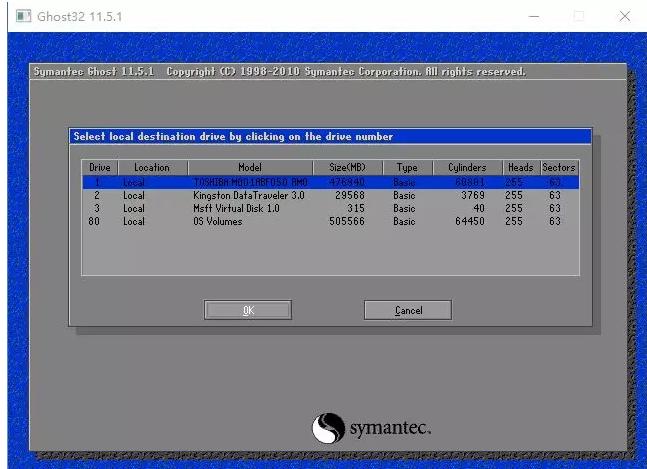Click the Symantec logo emblem
The height and width of the screenshot is (469, 647).
(328, 429)
